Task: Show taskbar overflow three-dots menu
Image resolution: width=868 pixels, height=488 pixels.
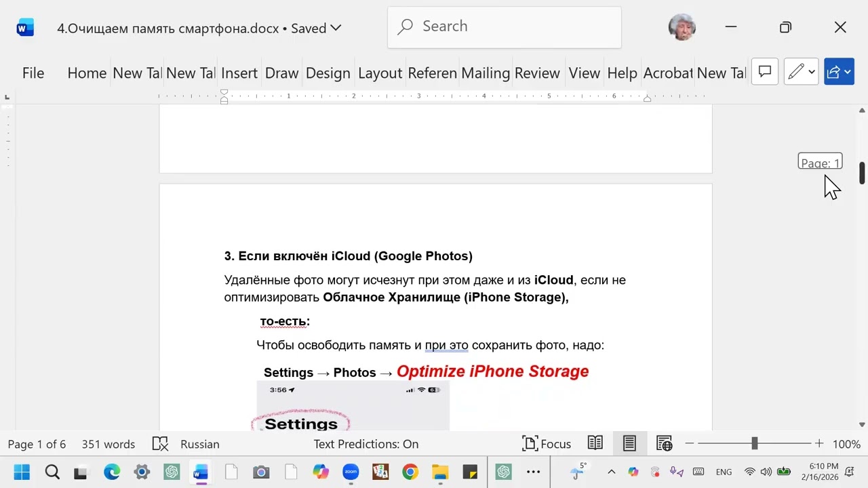Action: pos(533,472)
